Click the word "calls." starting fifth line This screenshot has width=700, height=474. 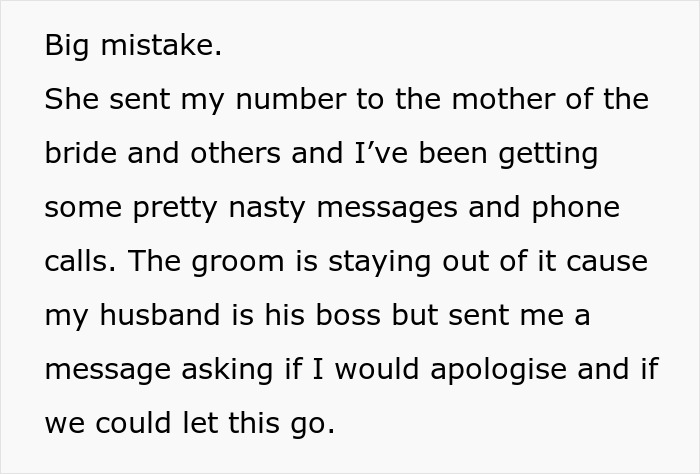tap(78, 262)
